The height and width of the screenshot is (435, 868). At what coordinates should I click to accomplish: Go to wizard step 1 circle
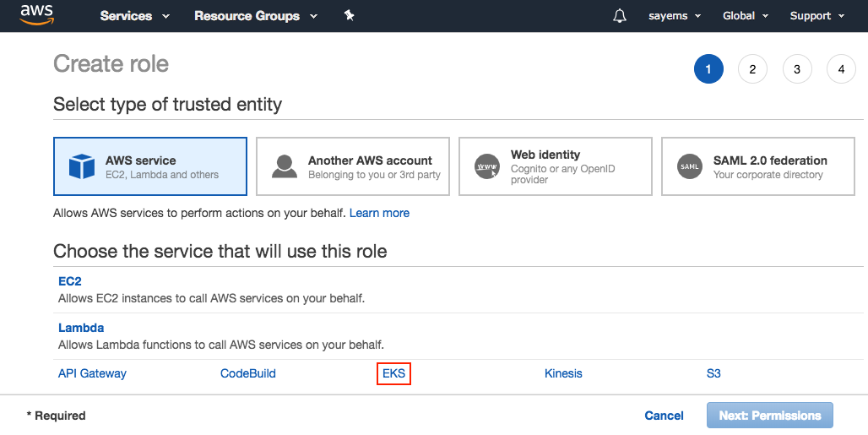coord(708,69)
